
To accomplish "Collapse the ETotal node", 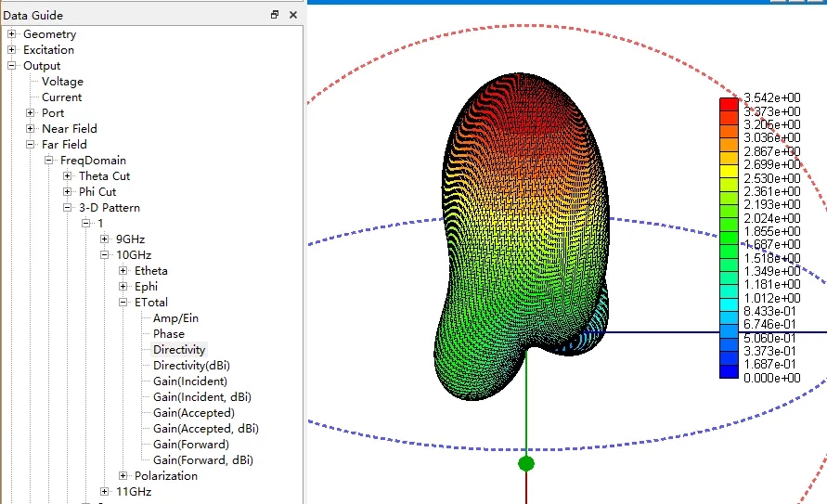I will 123,303.
